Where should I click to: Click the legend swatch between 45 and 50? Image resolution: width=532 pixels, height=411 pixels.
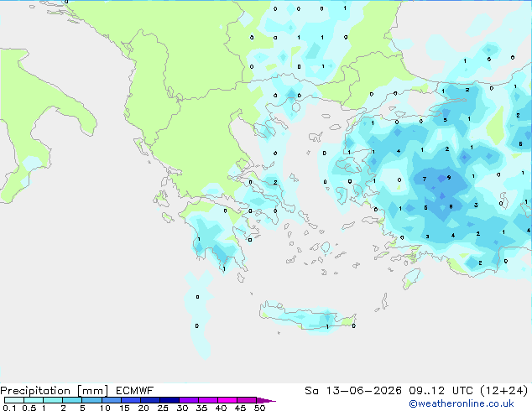point(247,400)
